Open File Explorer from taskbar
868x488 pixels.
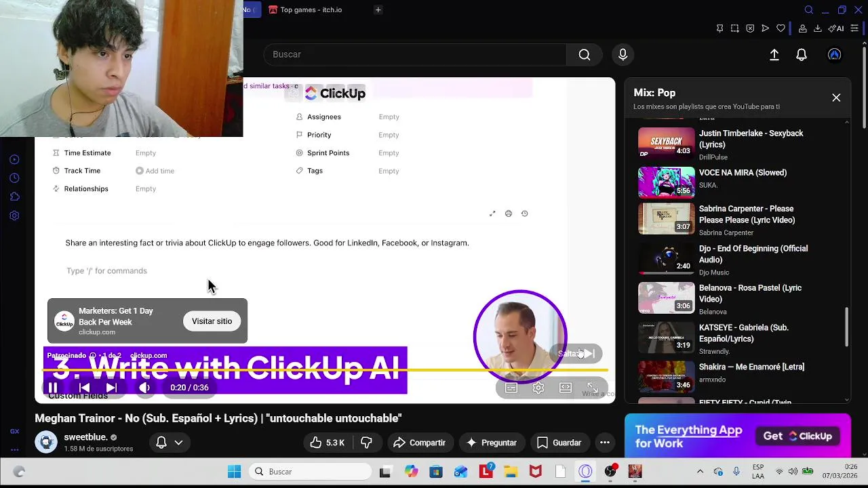(511, 472)
